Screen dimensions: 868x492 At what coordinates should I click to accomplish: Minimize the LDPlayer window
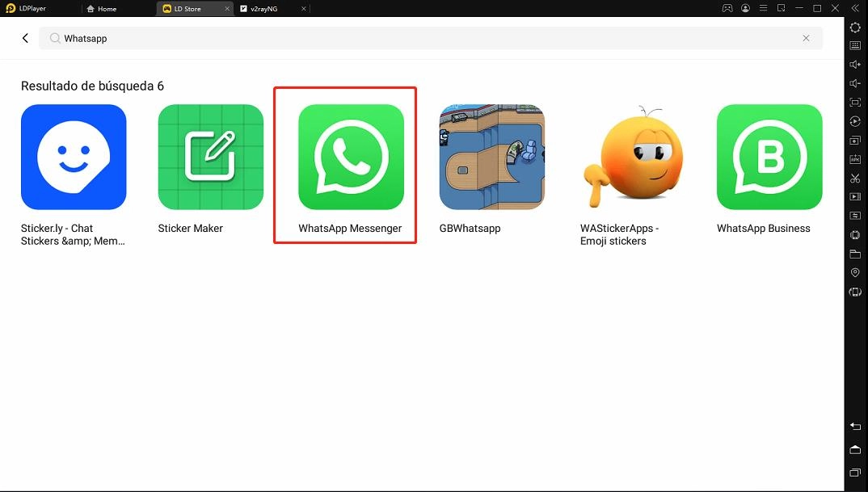[798, 8]
